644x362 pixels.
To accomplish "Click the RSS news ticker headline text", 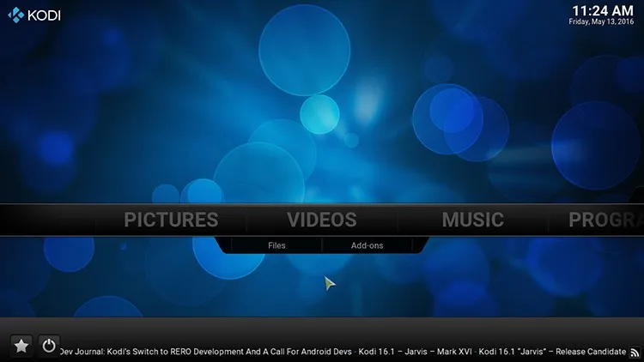I will coord(343,352).
